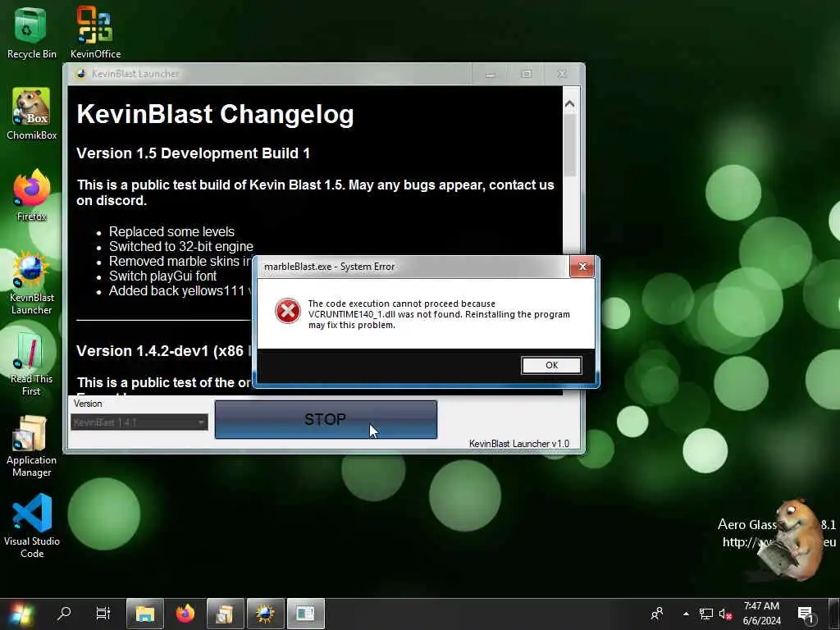Open Task View on the taskbar
This screenshot has width=840, height=630.
pos(103,614)
